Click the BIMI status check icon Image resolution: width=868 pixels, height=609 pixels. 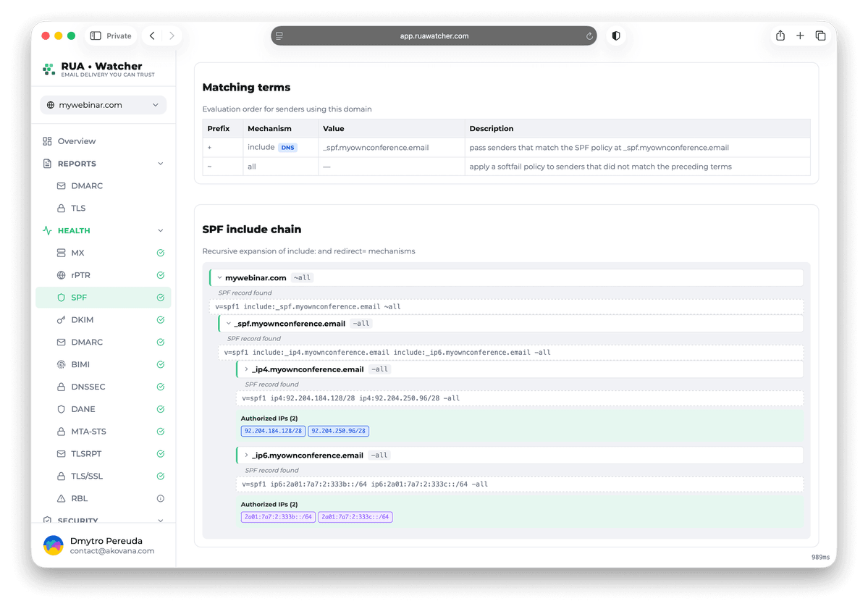point(161,364)
